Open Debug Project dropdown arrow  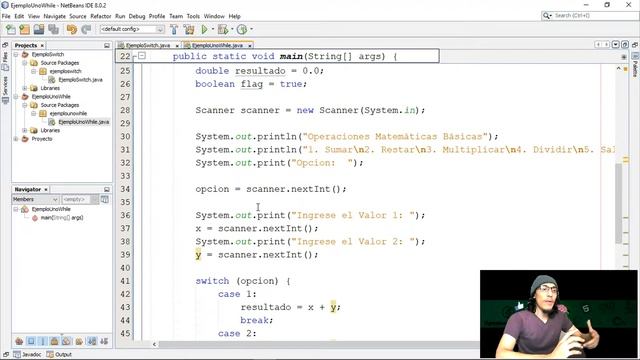(232, 29)
